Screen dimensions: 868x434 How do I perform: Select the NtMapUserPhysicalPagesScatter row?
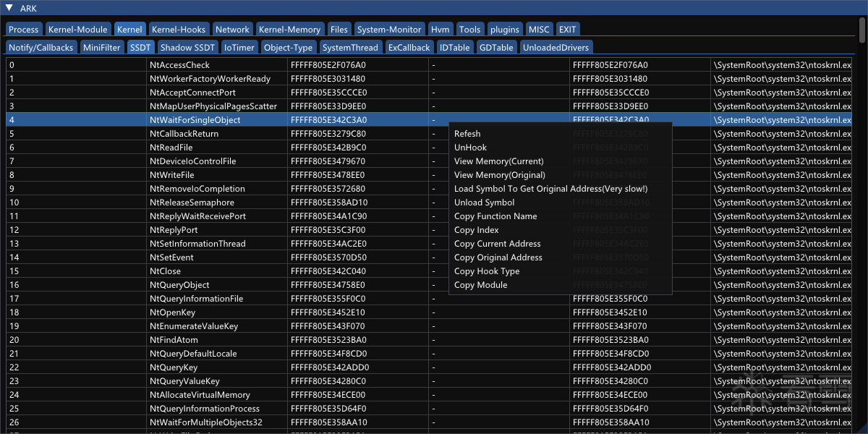click(x=429, y=106)
